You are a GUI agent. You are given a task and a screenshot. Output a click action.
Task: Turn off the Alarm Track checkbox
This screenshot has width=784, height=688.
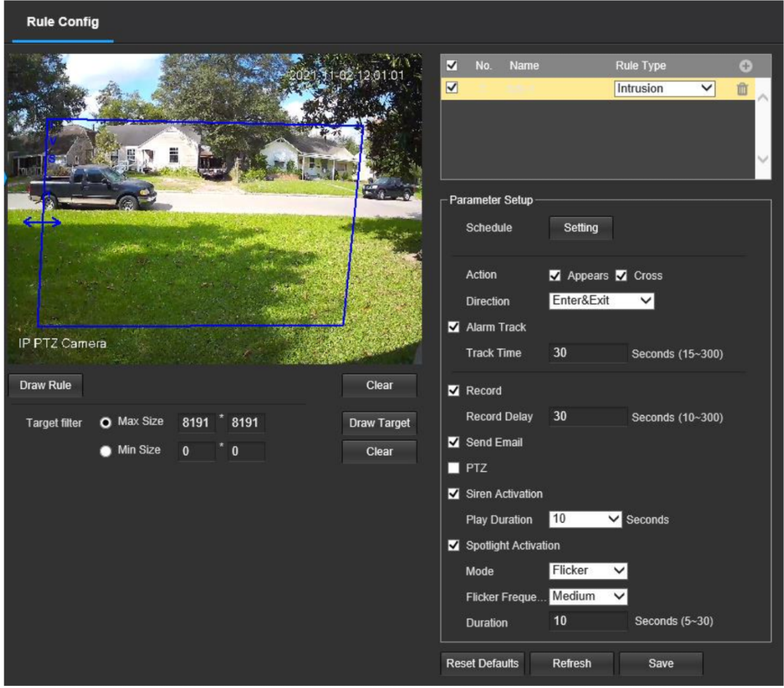(454, 327)
